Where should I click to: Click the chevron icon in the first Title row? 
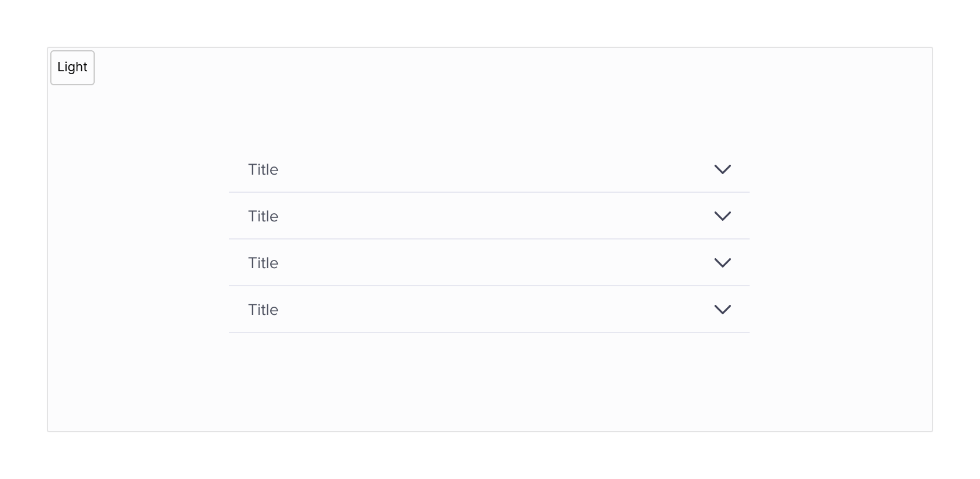click(x=723, y=169)
